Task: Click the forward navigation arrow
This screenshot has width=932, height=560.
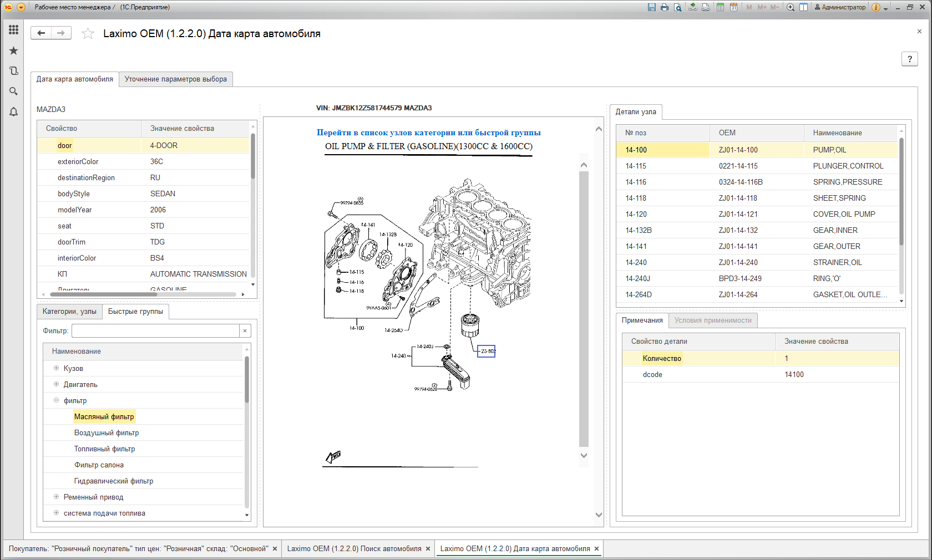Action: (61, 33)
